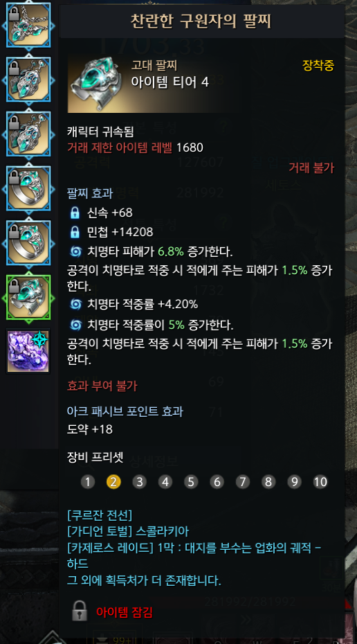
Task: Open the [가디언 토벌] 스콜라키아 link
Action: tap(128, 531)
